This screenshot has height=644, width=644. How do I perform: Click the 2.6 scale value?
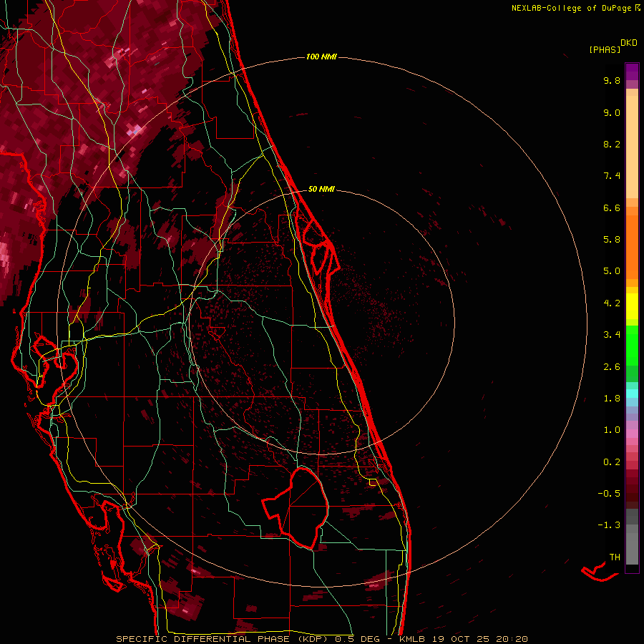tap(612, 367)
